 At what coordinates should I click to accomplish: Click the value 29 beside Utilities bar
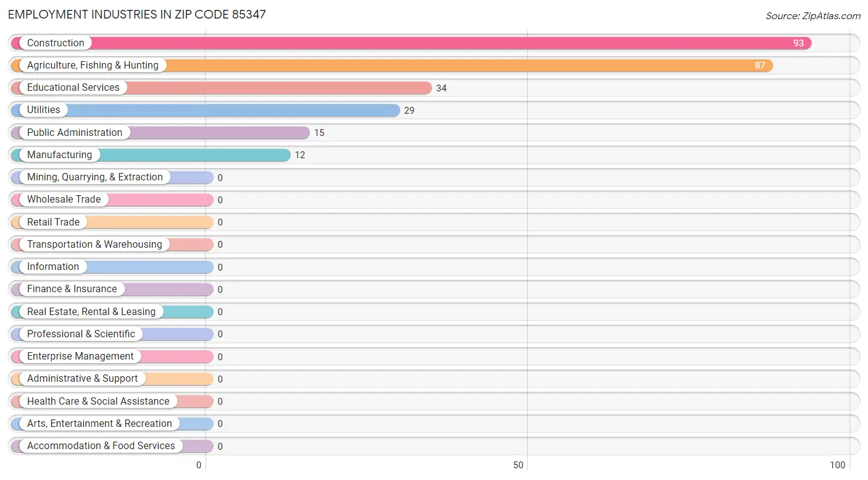409,111
